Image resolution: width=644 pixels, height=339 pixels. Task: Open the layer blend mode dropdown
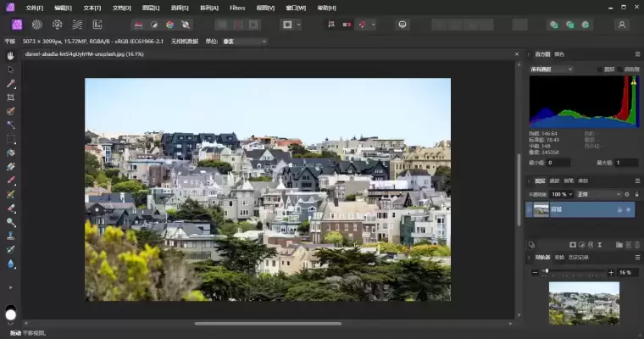[x=599, y=194]
